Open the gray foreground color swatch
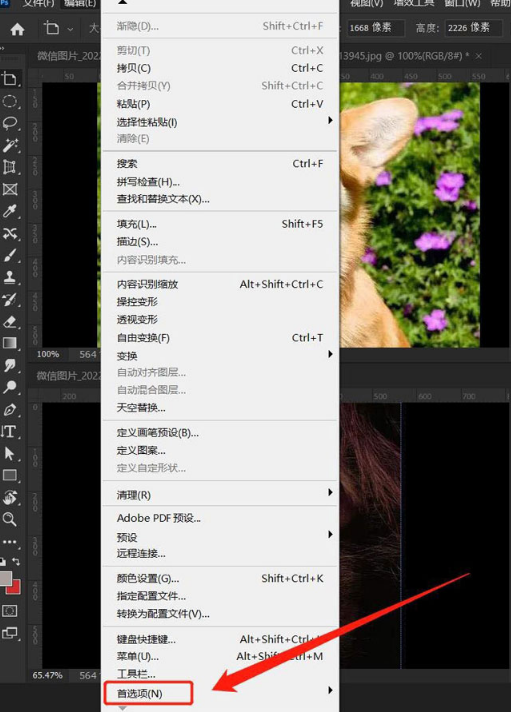The image size is (511, 712). pyautogui.click(x=5, y=578)
